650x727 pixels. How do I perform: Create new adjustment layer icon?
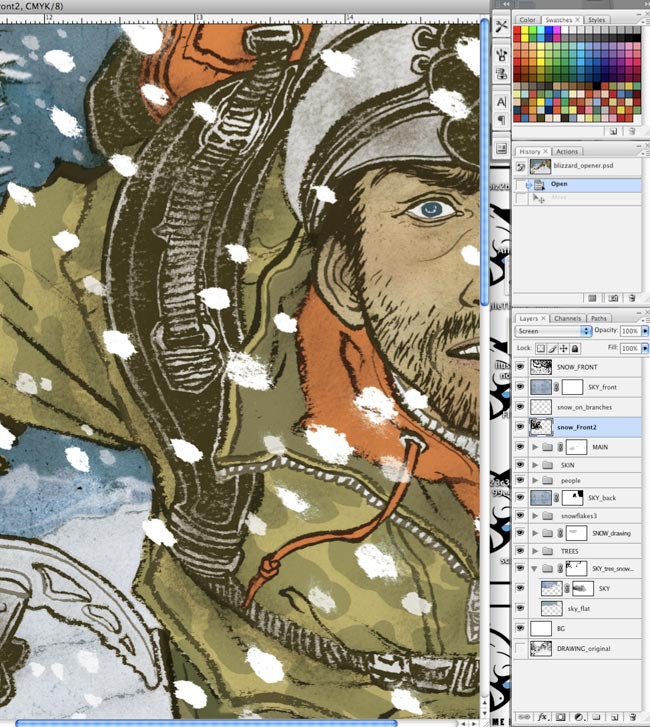(x=577, y=718)
